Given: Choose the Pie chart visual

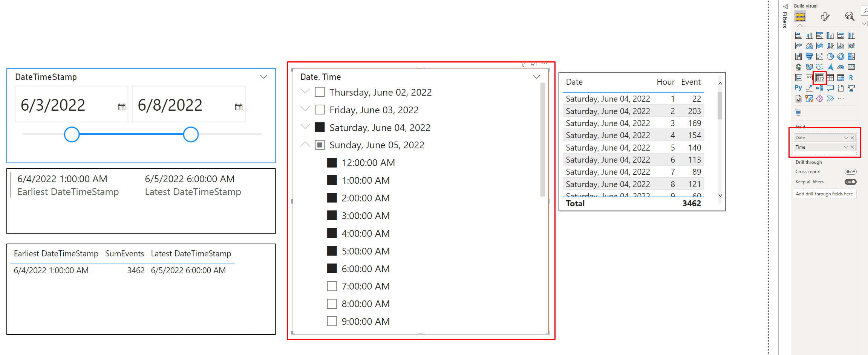Looking at the screenshot, I should pyautogui.click(x=830, y=56).
